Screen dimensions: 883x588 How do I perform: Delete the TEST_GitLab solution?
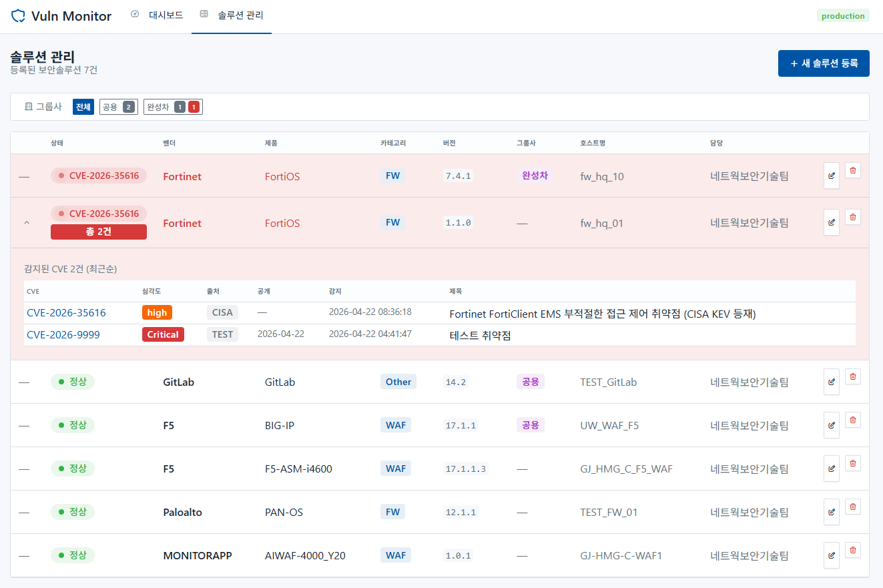(853, 376)
